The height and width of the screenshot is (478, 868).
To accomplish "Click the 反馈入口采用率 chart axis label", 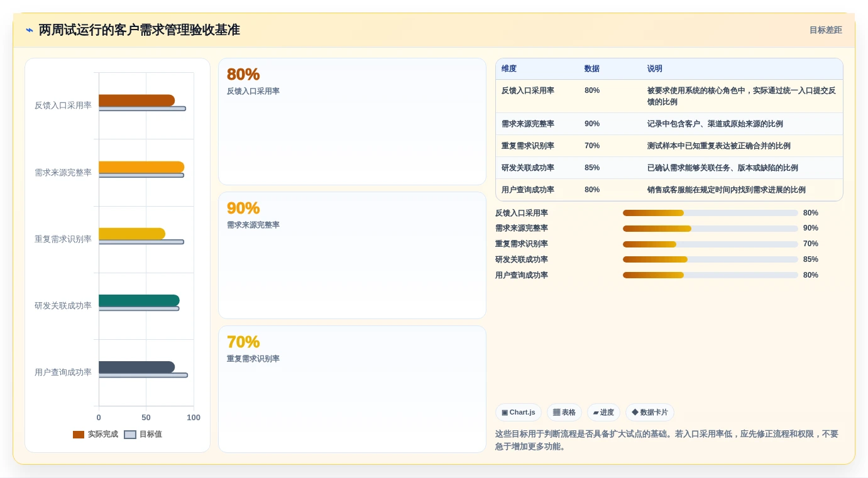I will 63,106.
